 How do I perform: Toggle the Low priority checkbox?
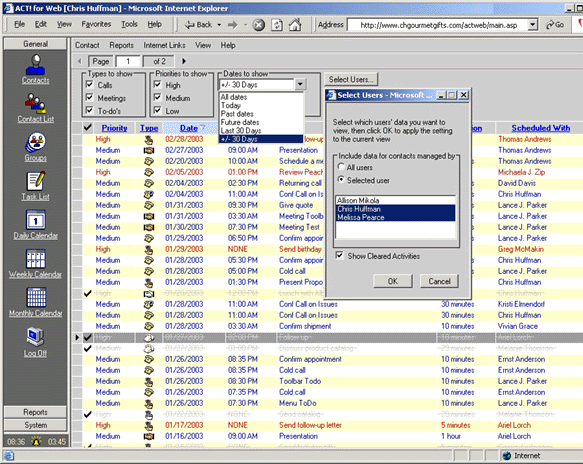(x=157, y=110)
